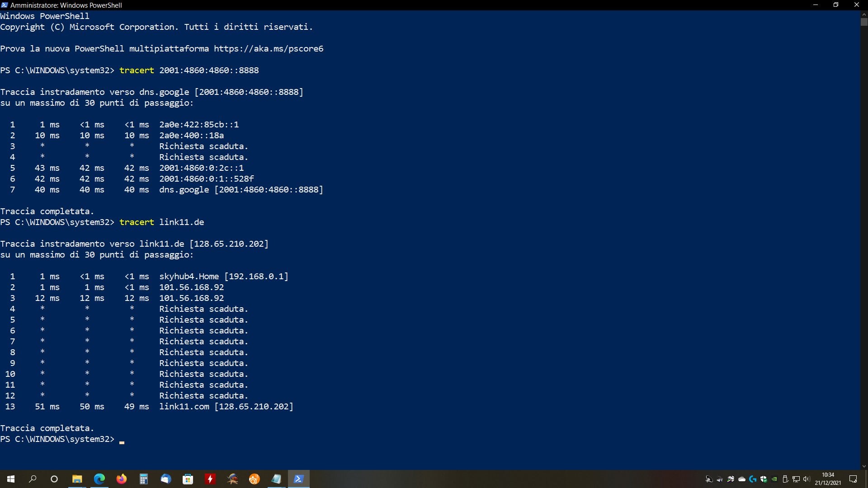Open the notification action center
Viewport: 868px width, 488px height.
(853, 479)
